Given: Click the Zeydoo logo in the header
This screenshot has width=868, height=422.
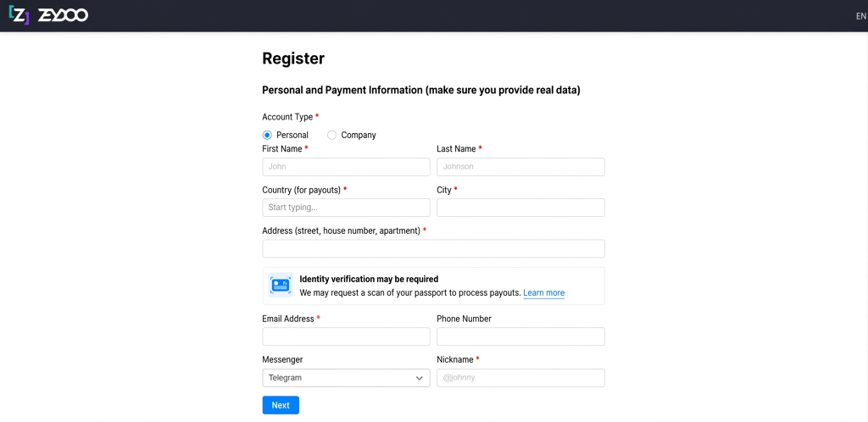Looking at the screenshot, I should coord(48,15).
